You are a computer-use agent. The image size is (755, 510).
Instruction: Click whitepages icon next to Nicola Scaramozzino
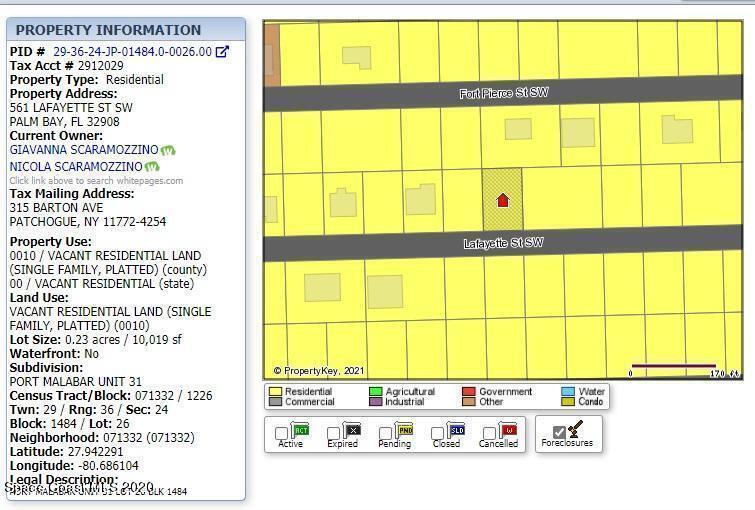point(152,167)
